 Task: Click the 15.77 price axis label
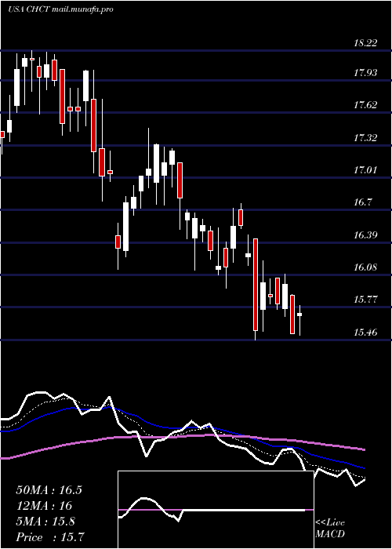tap(366, 300)
